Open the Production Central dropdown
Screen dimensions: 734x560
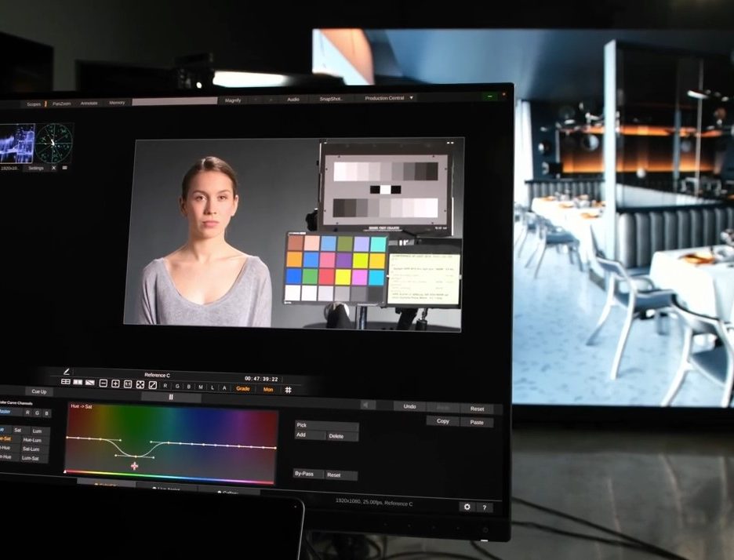coord(388,98)
